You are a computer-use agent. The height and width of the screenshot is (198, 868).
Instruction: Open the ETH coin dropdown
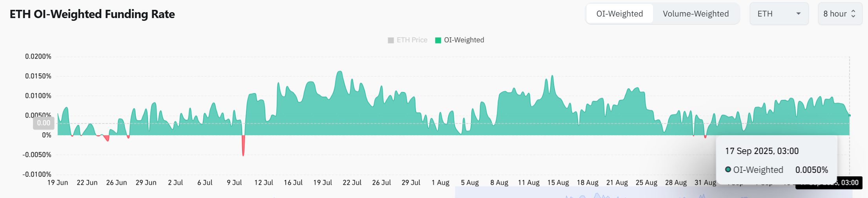point(779,14)
